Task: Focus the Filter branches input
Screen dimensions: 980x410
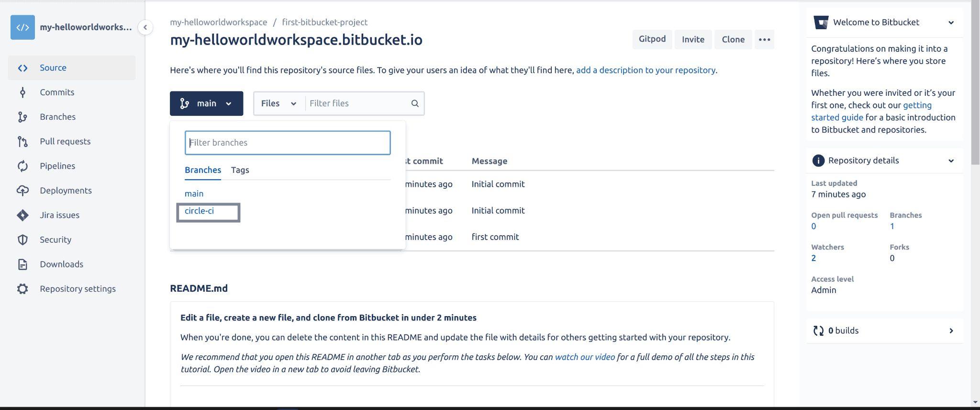Action: [x=288, y=143]
